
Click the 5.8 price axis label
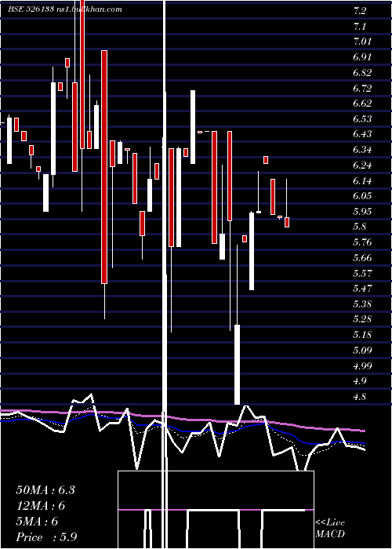coord(360,227)
